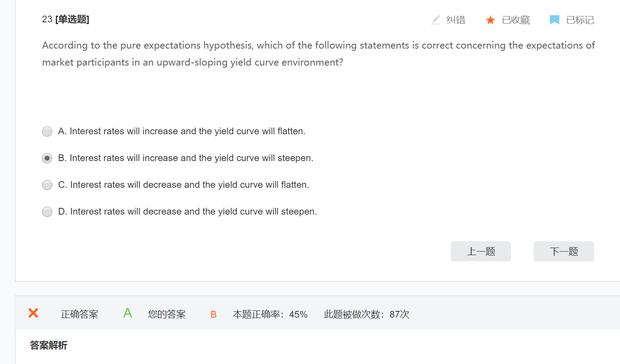620x364 pixels.
Task: Click the pencil icon for 纠错
Action: pos(436,20)
